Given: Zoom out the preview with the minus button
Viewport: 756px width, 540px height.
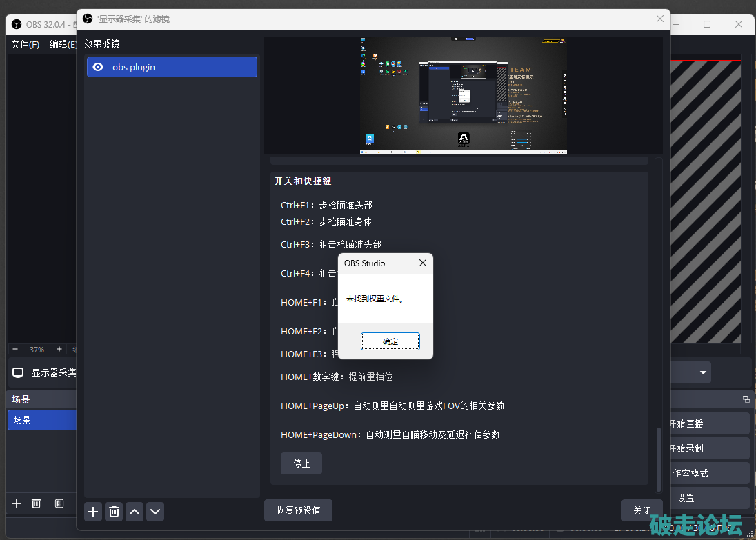Looking at the screenshot, I should pos(15,350).
